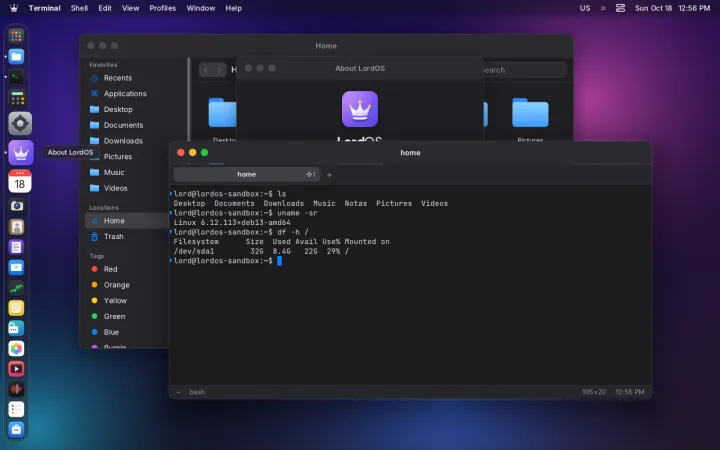720x450 pixels.
Task: Click the About LordOS window title bar
Action: (x=360, y=68)
